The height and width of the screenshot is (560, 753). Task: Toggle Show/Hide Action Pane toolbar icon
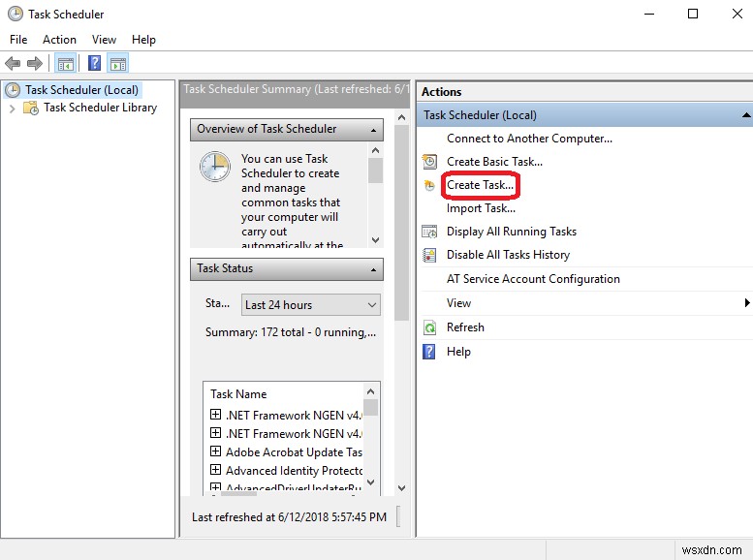[118, 63]
